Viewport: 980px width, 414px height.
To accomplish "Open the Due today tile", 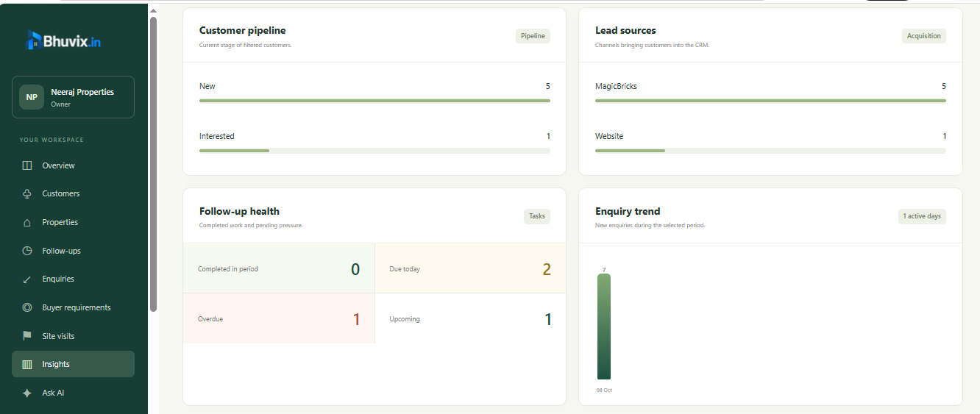I will click(470, 268).
